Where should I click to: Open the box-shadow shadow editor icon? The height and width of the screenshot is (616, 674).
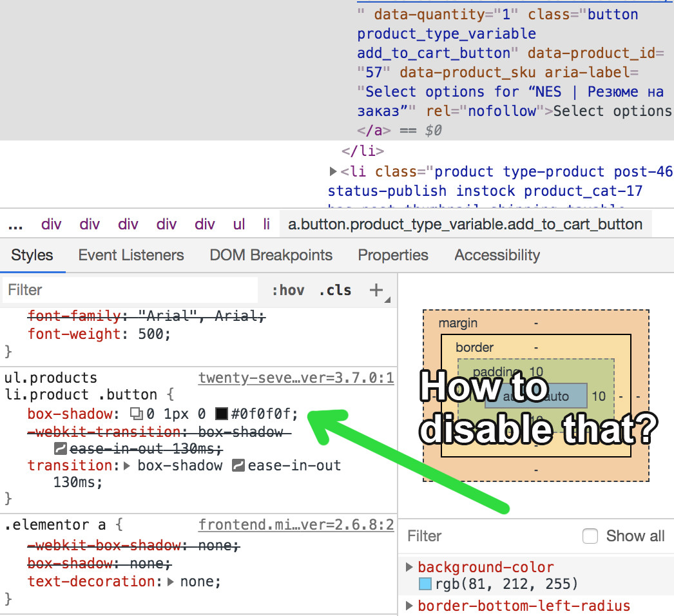pyautogui.click(x=136, y=414)
